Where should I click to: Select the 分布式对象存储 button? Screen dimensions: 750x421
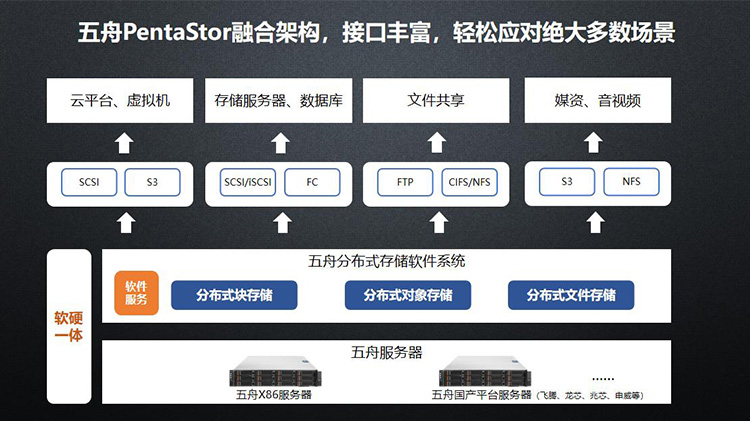(x=407, y=295)
